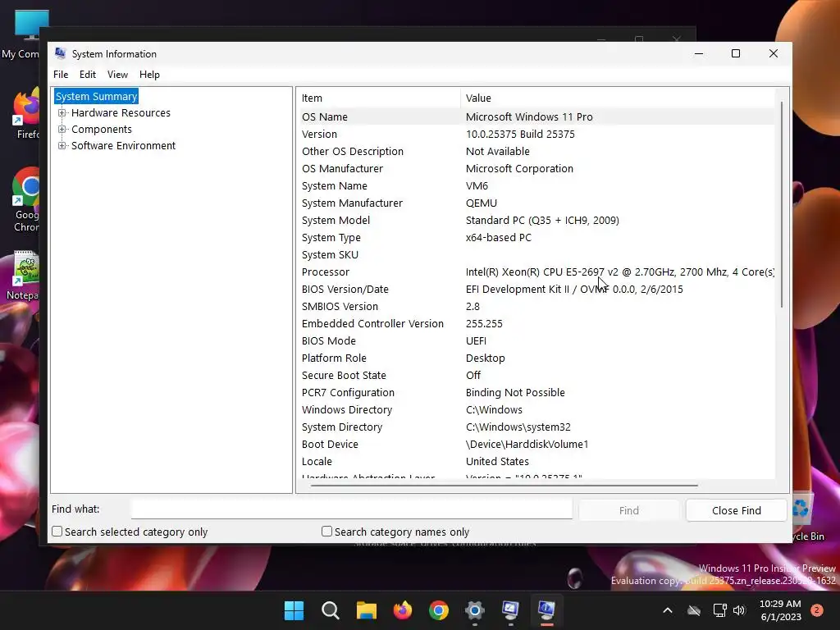Select the Hardware Resources tree label
The height and width of the screenshot is (630, 840).
(x=121, y=112)
